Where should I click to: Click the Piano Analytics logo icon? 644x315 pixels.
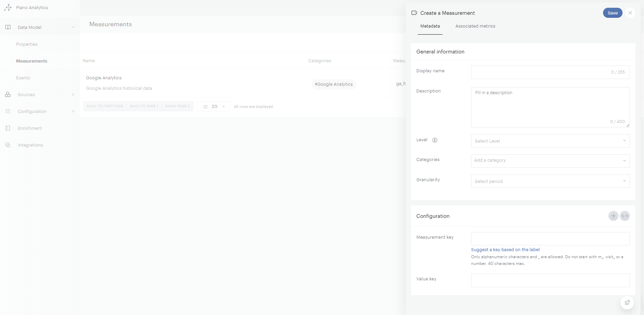point(8,7)
